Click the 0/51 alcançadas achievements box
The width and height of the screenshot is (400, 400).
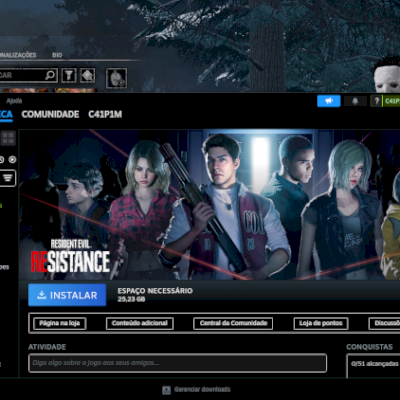[x=373, y=366]
